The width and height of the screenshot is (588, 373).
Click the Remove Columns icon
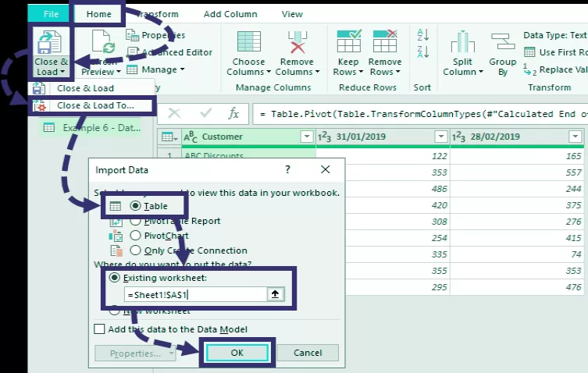point(296,43)
